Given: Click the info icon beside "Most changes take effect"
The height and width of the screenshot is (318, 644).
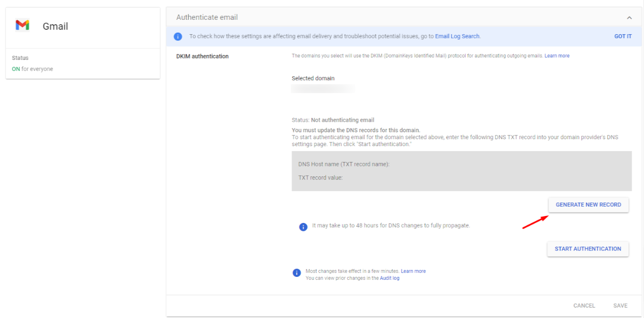Looking at the screenshot, I should pyautogui.click(x=297, y=273).
